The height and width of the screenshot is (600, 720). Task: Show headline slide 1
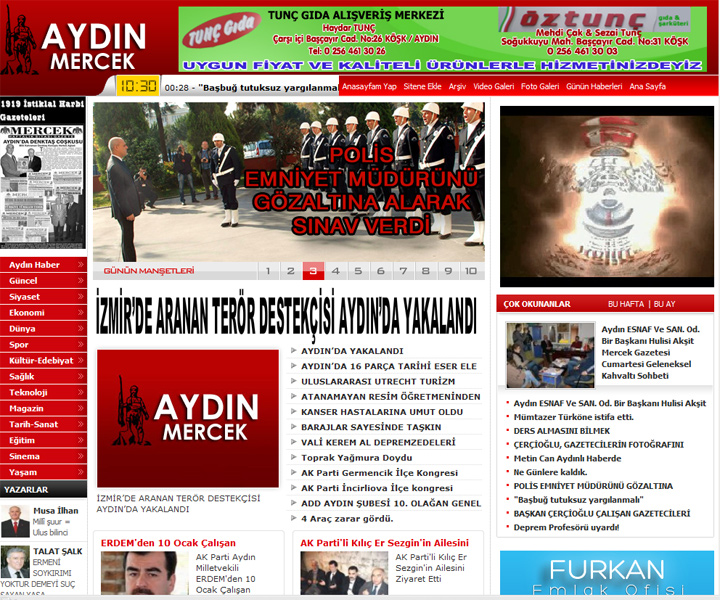[x=268, y=271]
